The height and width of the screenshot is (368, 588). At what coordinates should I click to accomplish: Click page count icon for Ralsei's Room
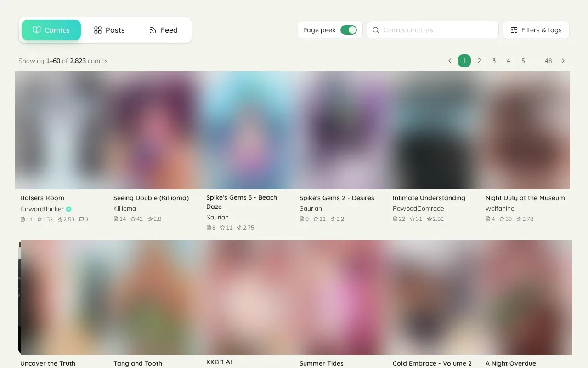pos(23,219)
